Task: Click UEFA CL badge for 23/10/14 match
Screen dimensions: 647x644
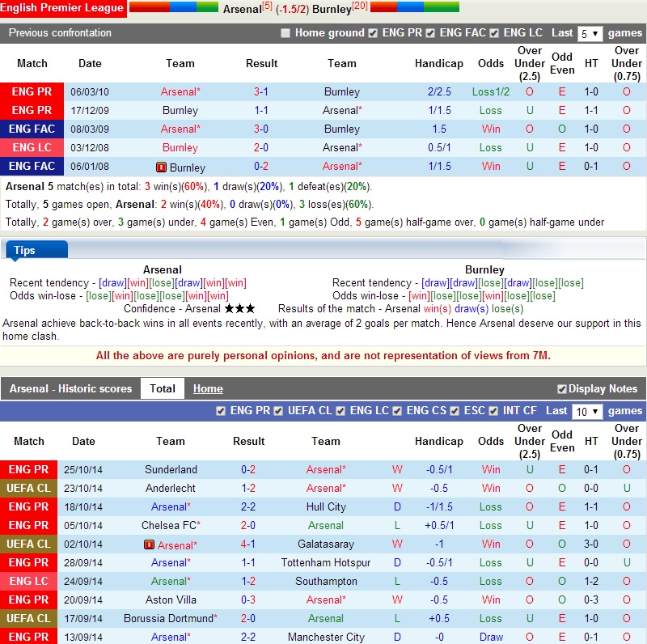Action: [28, 488]
